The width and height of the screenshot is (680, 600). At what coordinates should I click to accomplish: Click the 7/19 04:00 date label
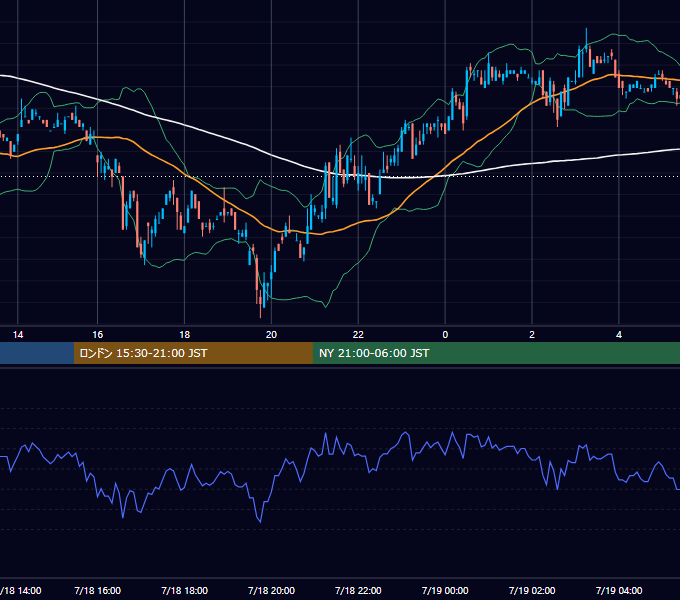coord(619,590)
